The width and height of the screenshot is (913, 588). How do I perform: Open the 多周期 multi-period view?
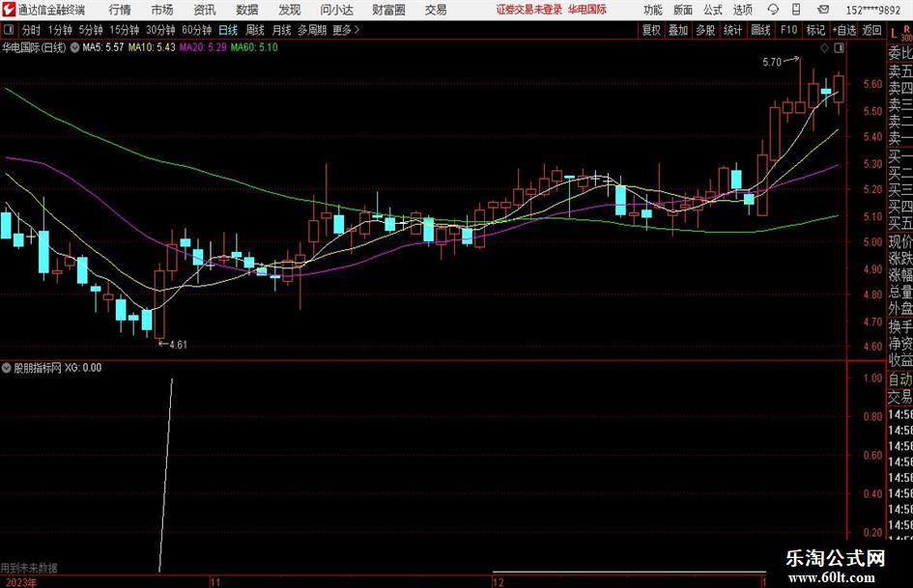pos(312,30)
